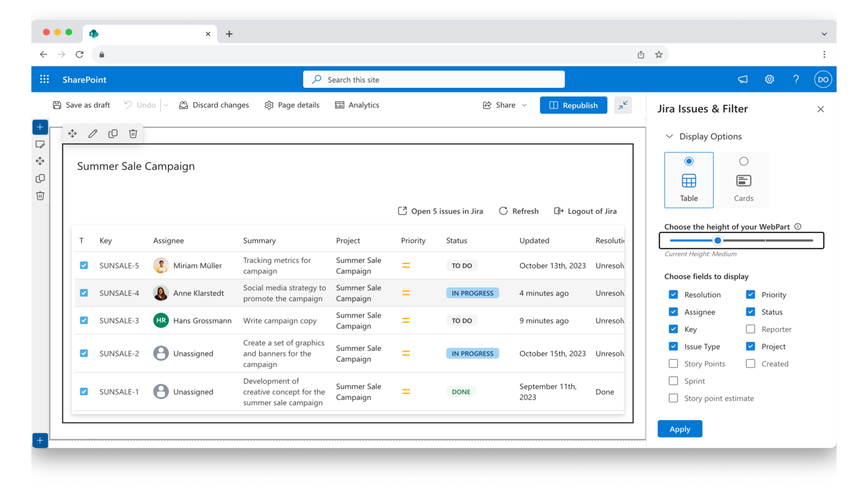
Task: Click the move web part icon in toolbar
Action: pos(73,133)
